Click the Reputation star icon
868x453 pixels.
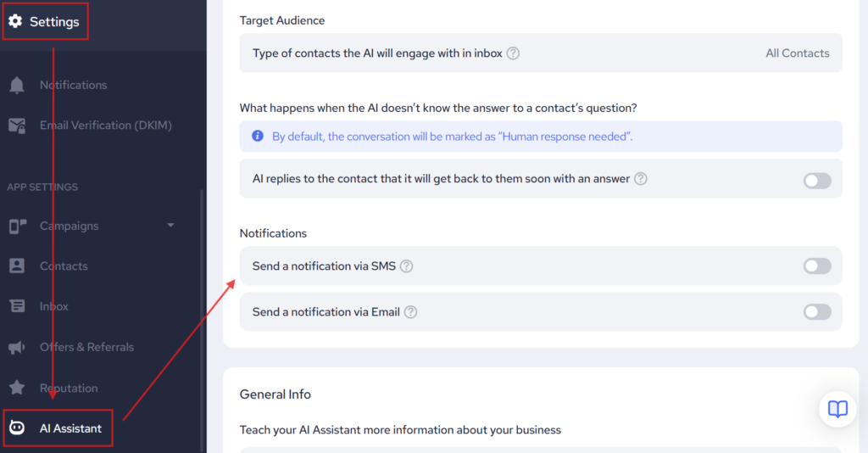click(16, 388)
